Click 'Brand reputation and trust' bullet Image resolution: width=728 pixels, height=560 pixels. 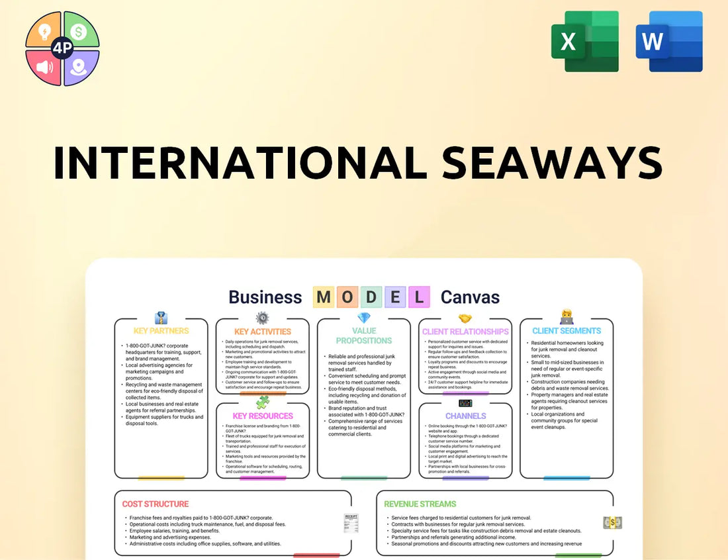click(x=364, y=412)
